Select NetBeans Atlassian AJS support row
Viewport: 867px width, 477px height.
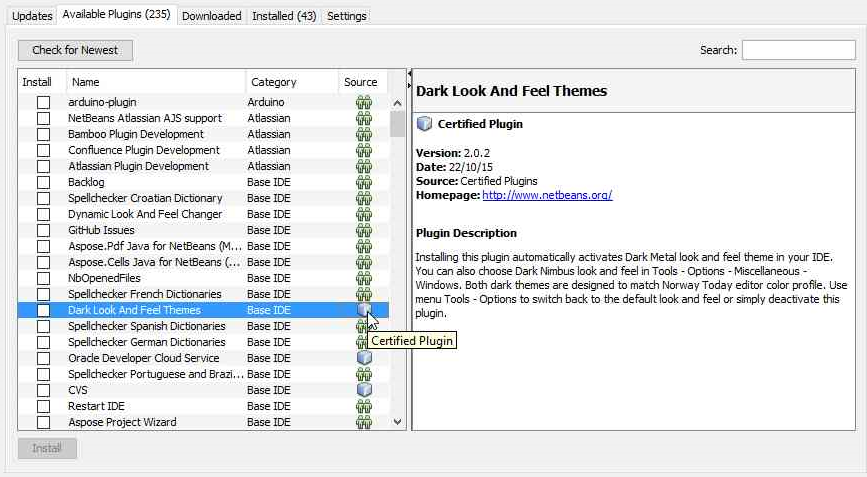tap(203, 118)
